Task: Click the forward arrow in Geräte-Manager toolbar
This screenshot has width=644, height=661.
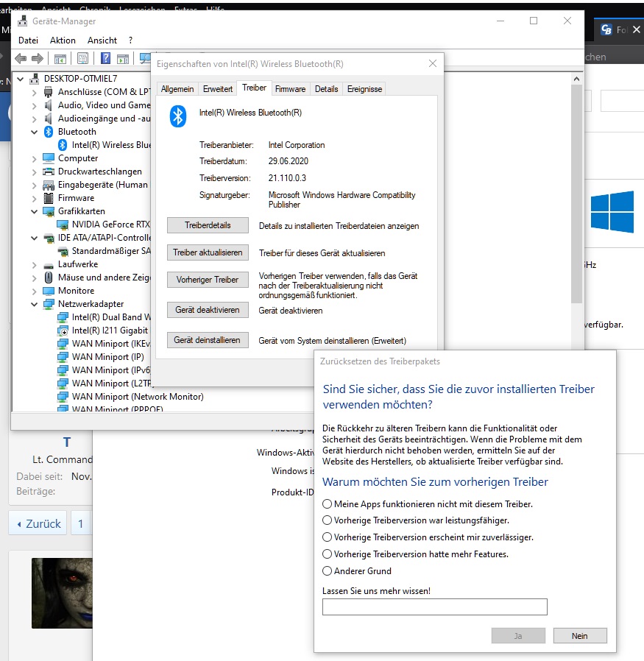Action: 38,59
